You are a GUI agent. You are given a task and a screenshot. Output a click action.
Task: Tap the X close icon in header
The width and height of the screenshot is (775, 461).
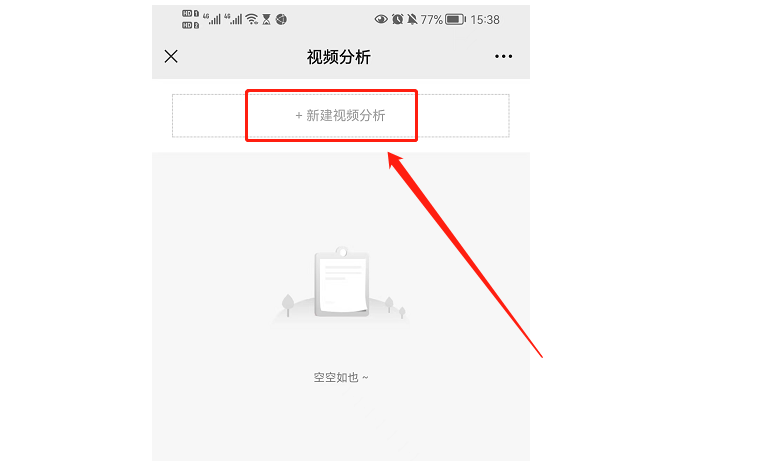(x=171, y=56)
